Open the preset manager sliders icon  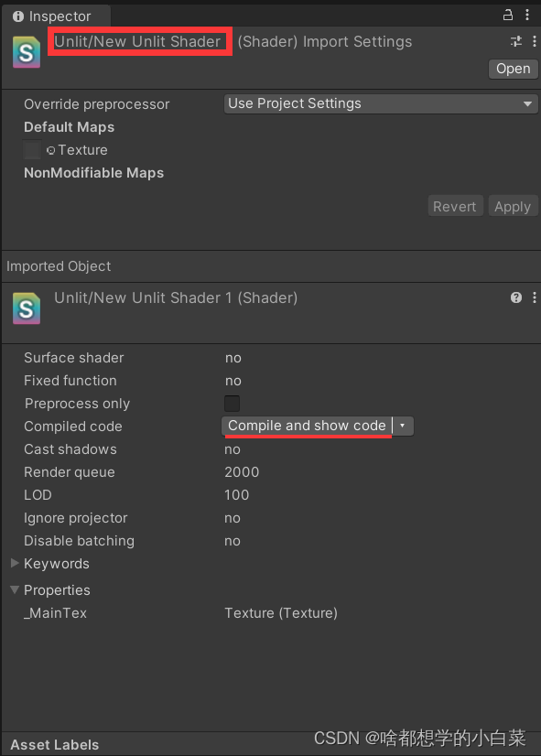[515, 41]
